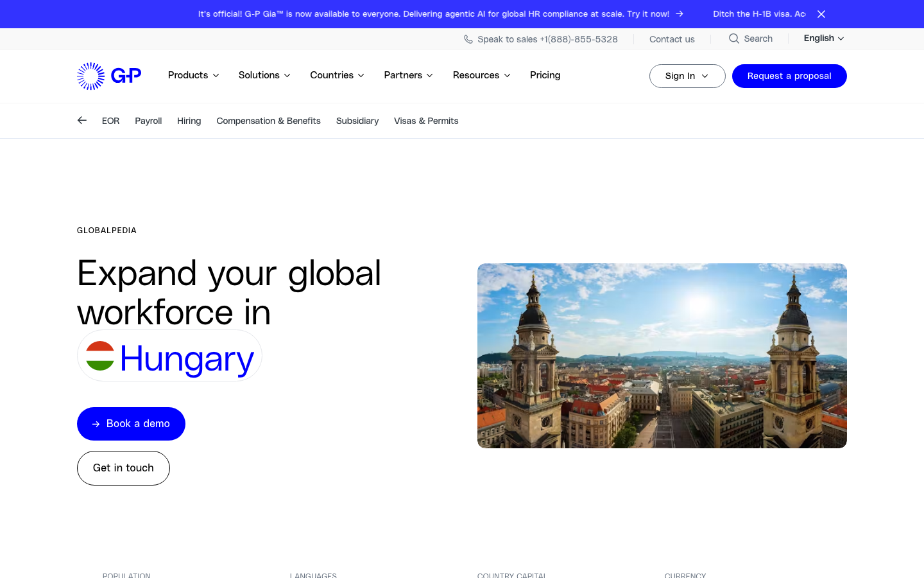Screen dimensions: 924x578
Task: Call the sales number +1(888)-855-5328
Action: 579,39
